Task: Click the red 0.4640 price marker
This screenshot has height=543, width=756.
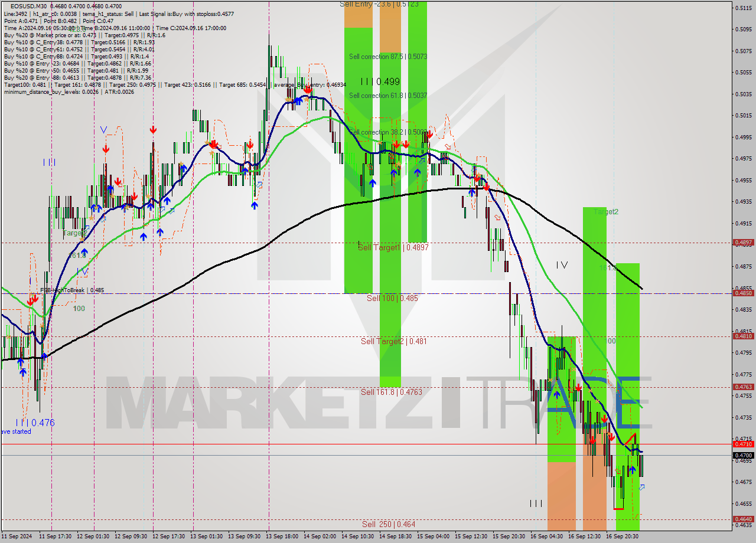Action: 743,519
